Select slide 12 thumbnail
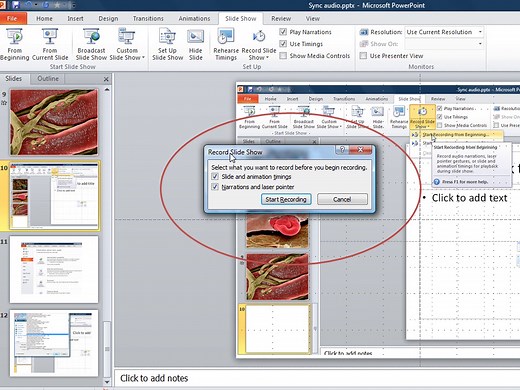The image size is (520, 390). [x=54, y=343]
